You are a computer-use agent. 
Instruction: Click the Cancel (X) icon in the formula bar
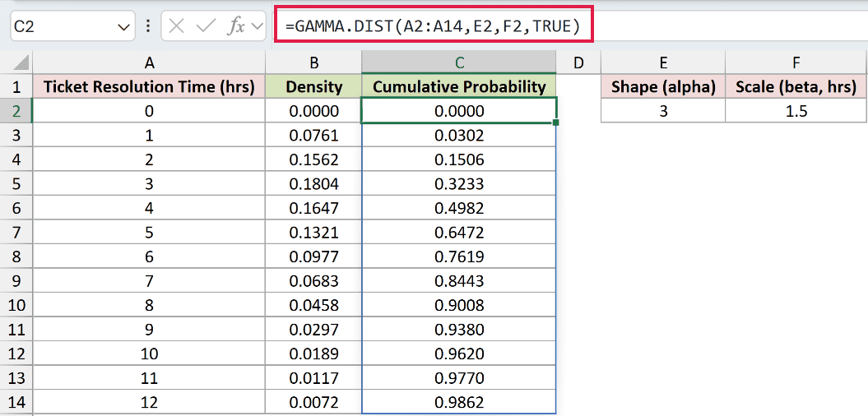(176, 26)
